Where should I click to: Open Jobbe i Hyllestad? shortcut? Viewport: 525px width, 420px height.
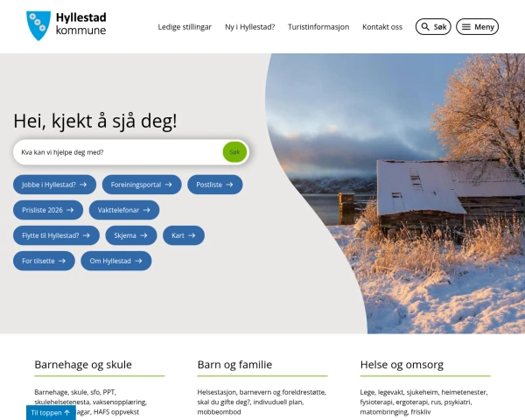54,185
